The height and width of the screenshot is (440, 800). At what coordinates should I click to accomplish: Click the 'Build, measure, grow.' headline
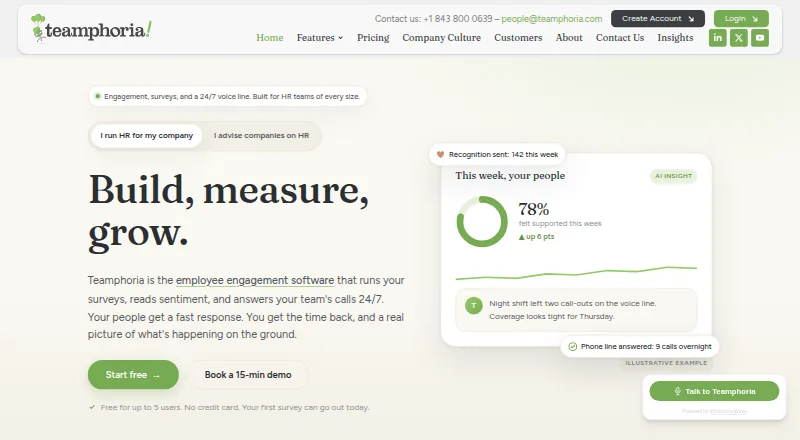coord(229,211)
